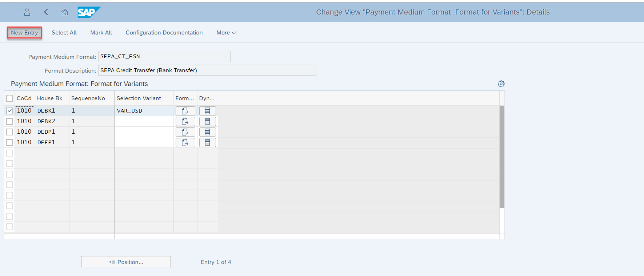The height and width of the screenshot is (276, 644).
Task: Open Configuration Documentation
Action: tap(164, 33)
